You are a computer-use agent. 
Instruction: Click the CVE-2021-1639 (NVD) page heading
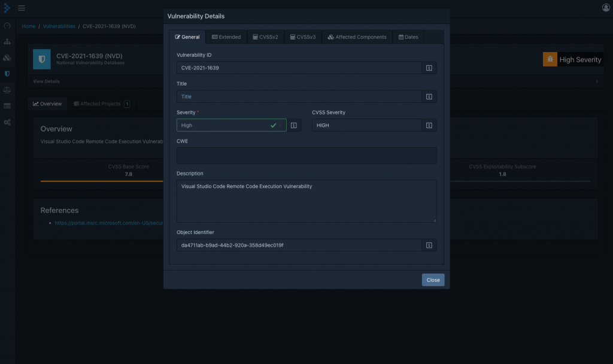click(89, 56)
